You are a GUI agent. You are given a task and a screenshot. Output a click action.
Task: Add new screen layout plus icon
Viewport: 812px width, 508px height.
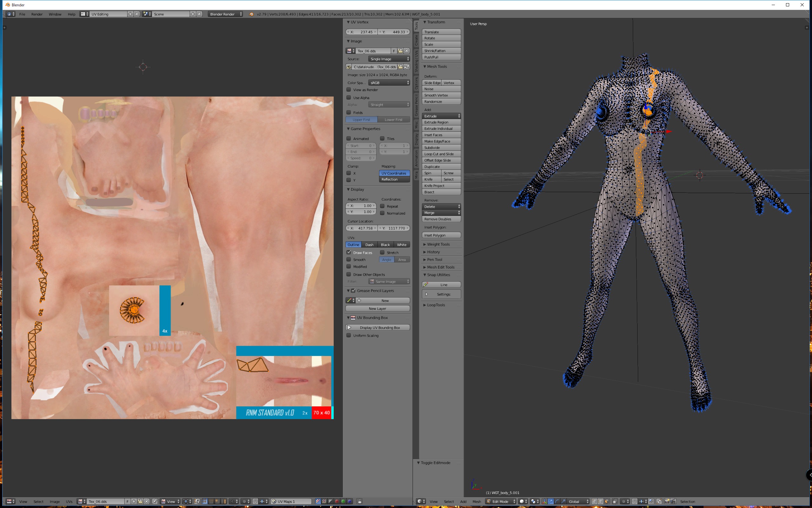130,14
